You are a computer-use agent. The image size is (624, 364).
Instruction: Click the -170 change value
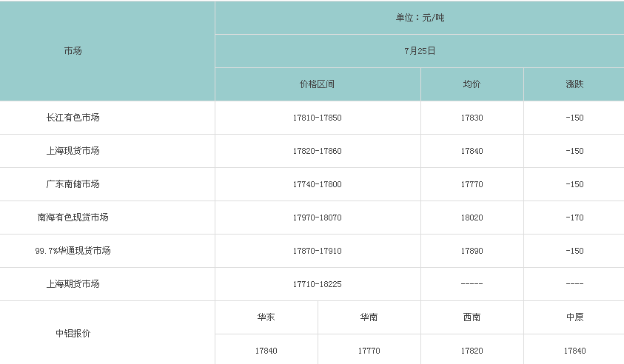tap(574, 218)
